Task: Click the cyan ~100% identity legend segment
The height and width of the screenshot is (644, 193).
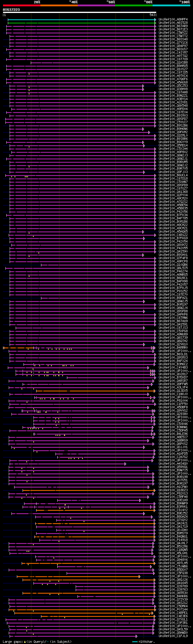Action: pyautogui.click(x=171, y=5)
